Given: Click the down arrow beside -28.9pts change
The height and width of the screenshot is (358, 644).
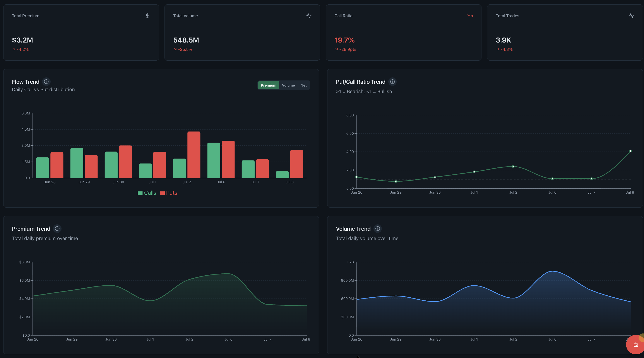Looking at the screenshot, I should click(336, 49).
